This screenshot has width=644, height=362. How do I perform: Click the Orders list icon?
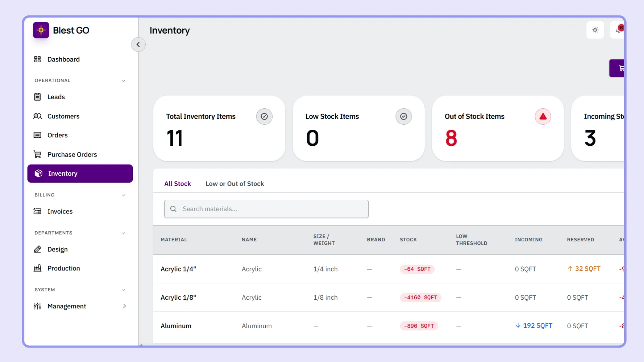click(x=37, y=135)
